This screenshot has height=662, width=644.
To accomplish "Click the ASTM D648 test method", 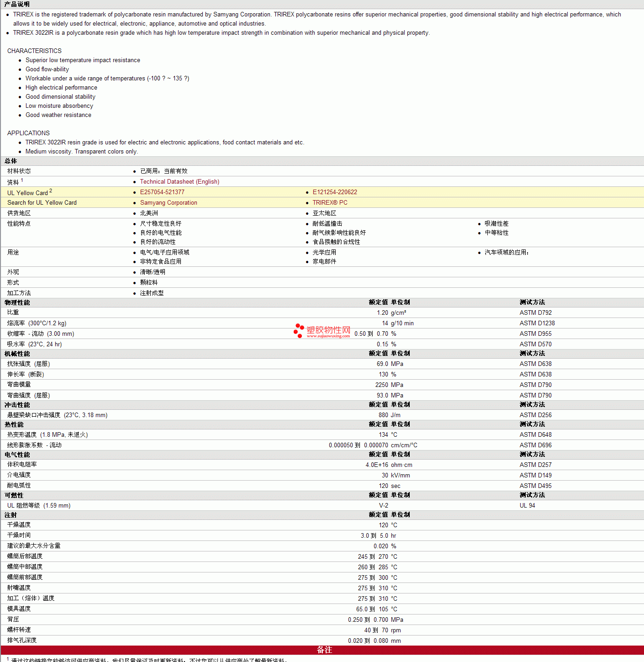I will (536, 435).
